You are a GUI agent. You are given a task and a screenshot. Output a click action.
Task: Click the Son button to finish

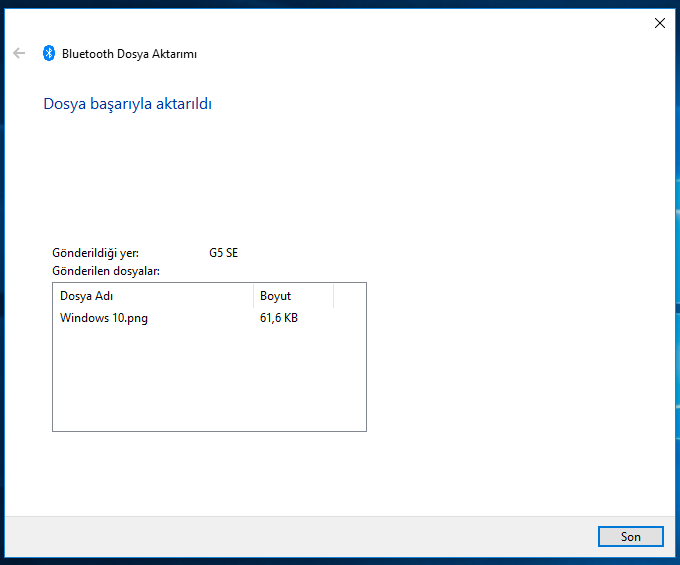point(630,537)
